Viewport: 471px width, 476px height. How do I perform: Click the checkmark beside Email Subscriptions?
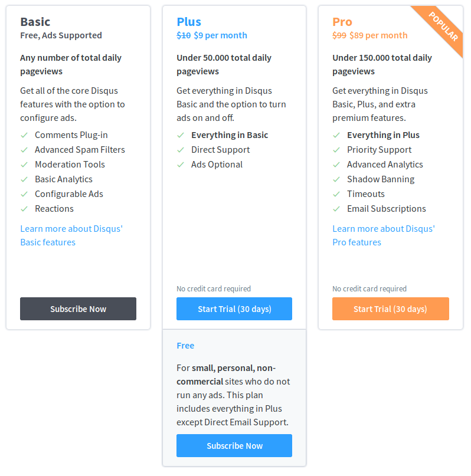click(x=336, y=208)
